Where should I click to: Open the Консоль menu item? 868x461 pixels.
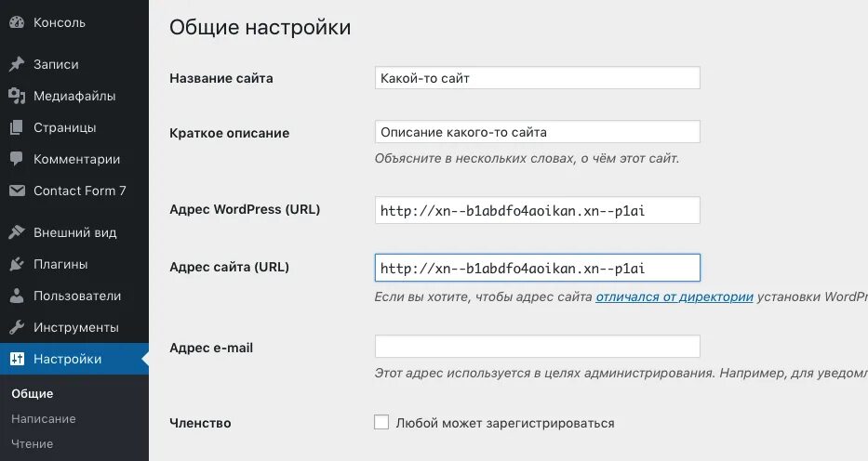[74, 22]
